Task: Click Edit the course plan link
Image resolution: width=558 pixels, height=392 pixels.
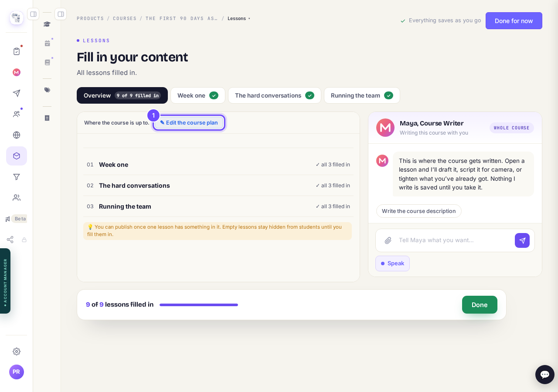Action: tap(189, 123)
